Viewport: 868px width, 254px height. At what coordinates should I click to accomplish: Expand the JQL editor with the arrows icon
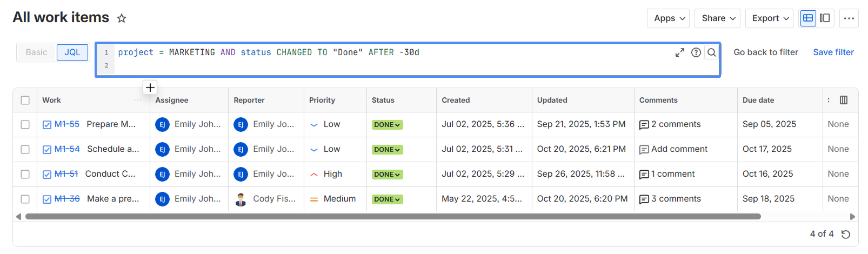(680, 52)
